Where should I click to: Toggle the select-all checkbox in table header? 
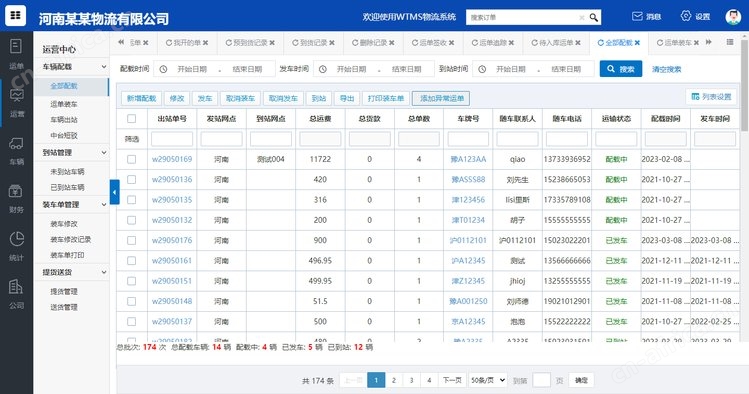[131, 118]
